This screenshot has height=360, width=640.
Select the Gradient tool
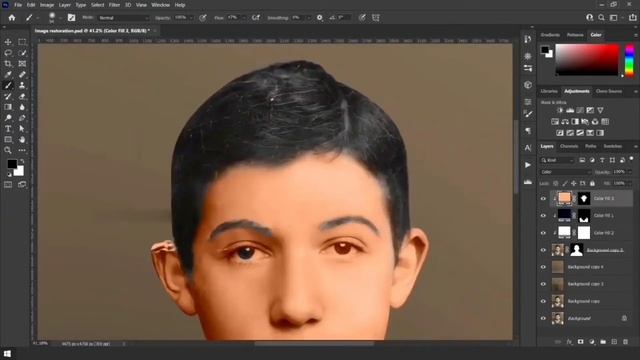coord(8,107)
